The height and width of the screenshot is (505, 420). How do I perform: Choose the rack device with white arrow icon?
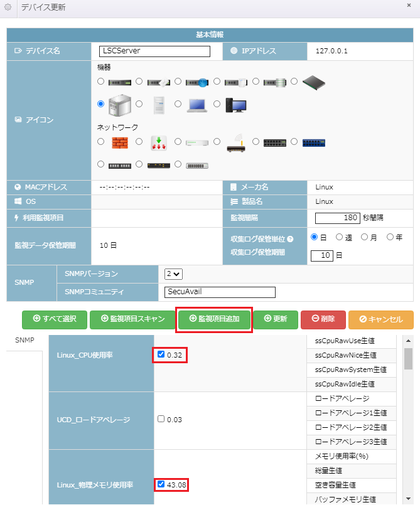point(159,83)
